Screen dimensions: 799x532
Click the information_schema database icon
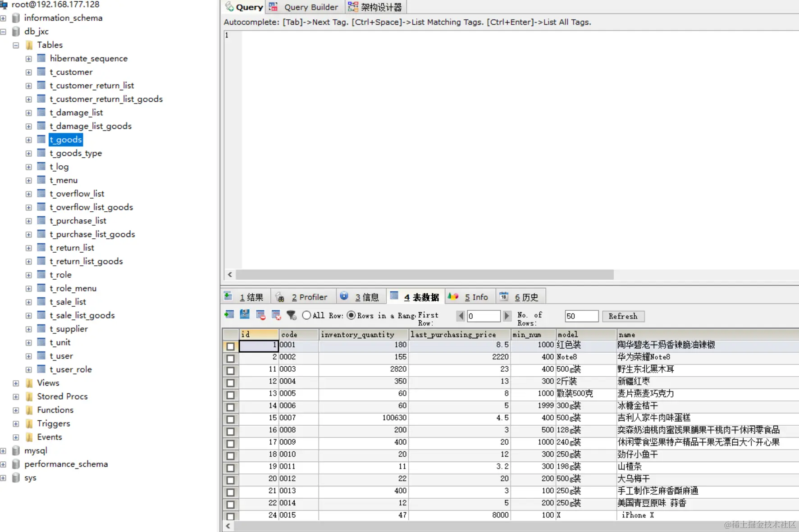tap(16, 18)
